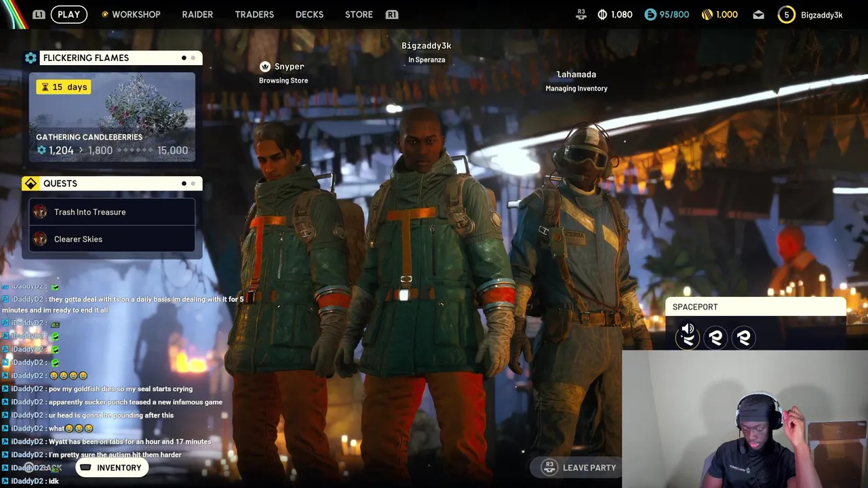Select the Bigzaddy3k name tag above character
Screen dimensions: 868x488
427,46
